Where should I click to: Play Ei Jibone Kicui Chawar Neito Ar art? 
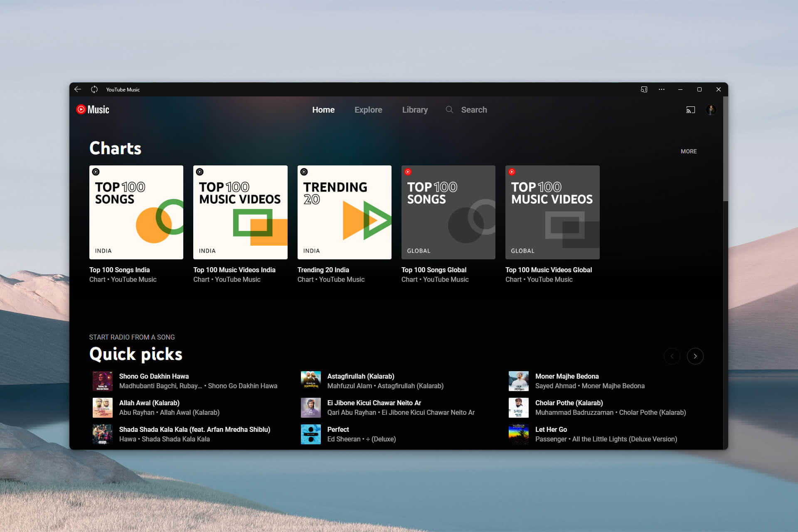[311, 408]
